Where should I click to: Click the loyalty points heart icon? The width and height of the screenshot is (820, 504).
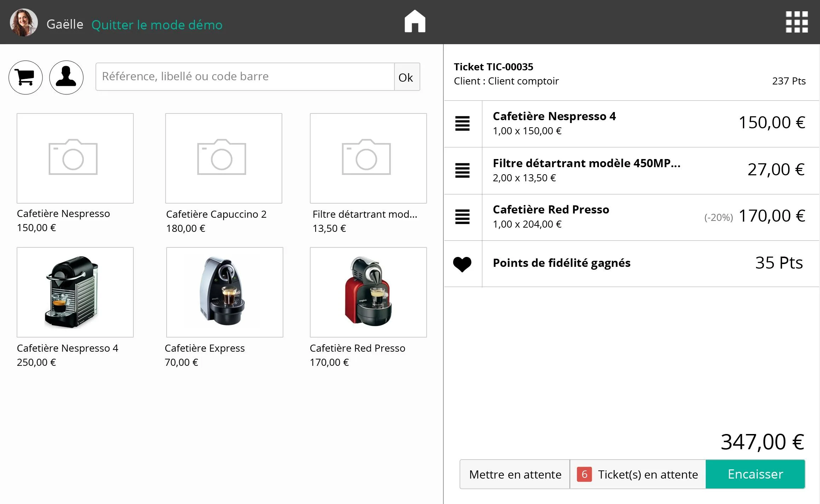(x=462, y=264)
